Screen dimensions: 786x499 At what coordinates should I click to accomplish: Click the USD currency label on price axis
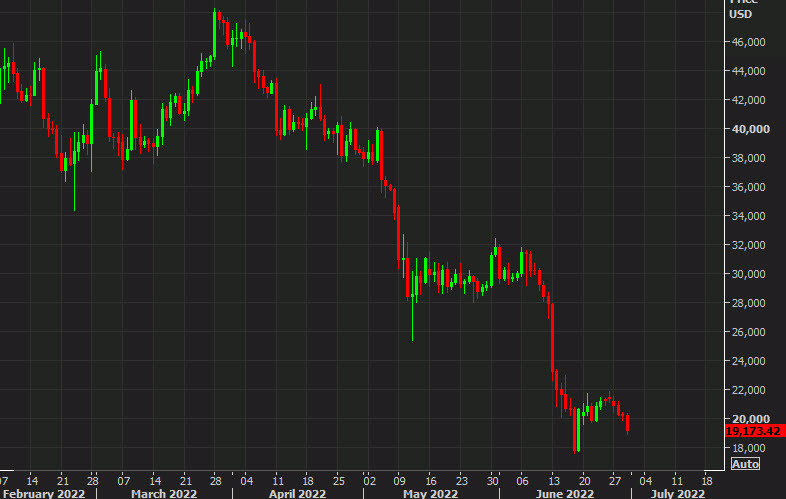740,14
